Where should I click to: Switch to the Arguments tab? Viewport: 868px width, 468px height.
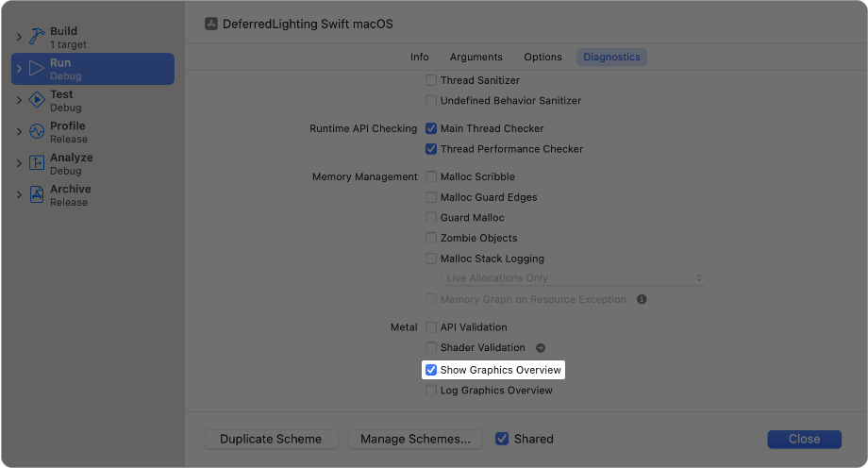(x=476, y=58)
